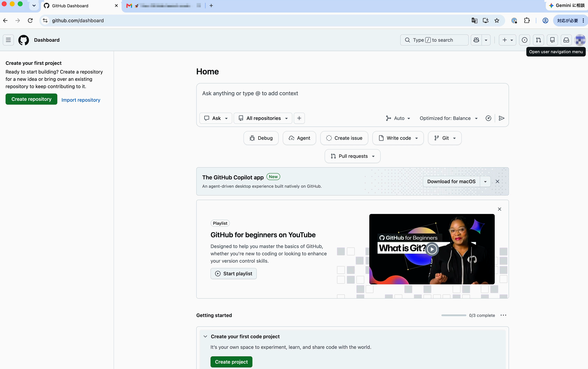
Task: Open the Ask mode dropdown
Action: 216,118
